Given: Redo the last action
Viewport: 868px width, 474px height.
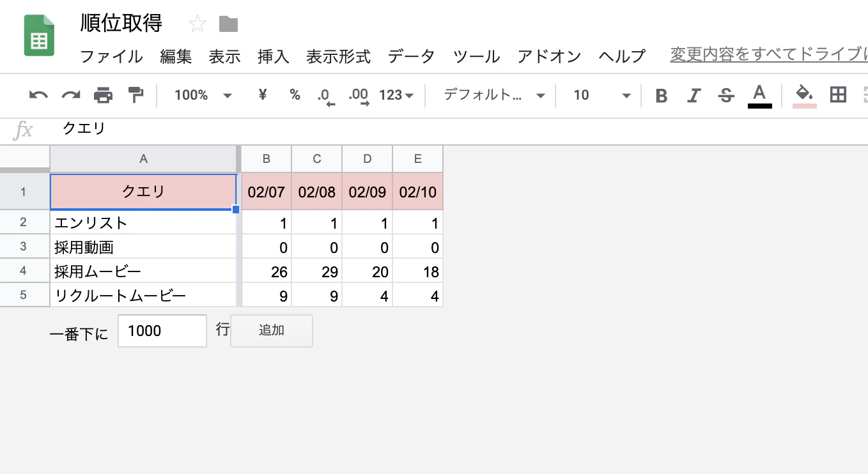Looking at the screenshot, I should 70,96.
